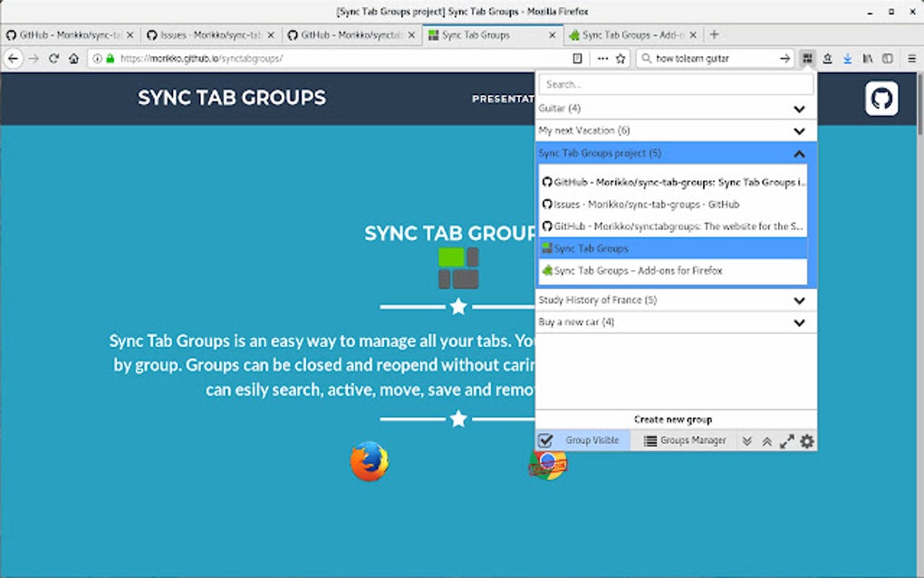Click the SYNC TAB GROUPS site title

click(232, 98)
